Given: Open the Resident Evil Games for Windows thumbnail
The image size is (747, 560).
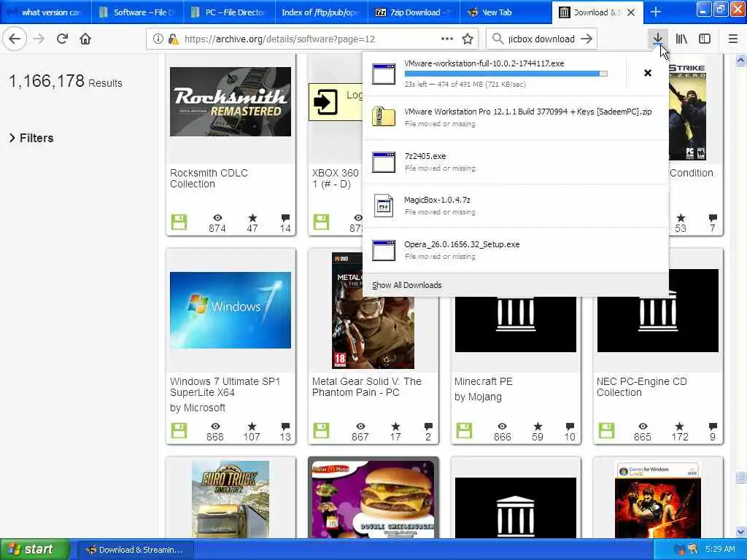Looking at the screenshot, I should click(658, 500).
